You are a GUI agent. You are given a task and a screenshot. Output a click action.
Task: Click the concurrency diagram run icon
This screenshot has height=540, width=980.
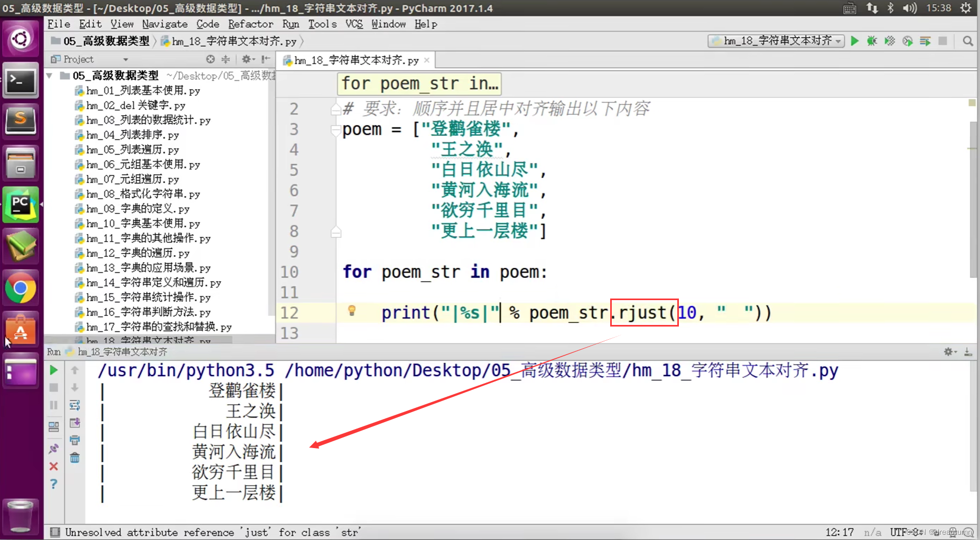coord(925,41)
